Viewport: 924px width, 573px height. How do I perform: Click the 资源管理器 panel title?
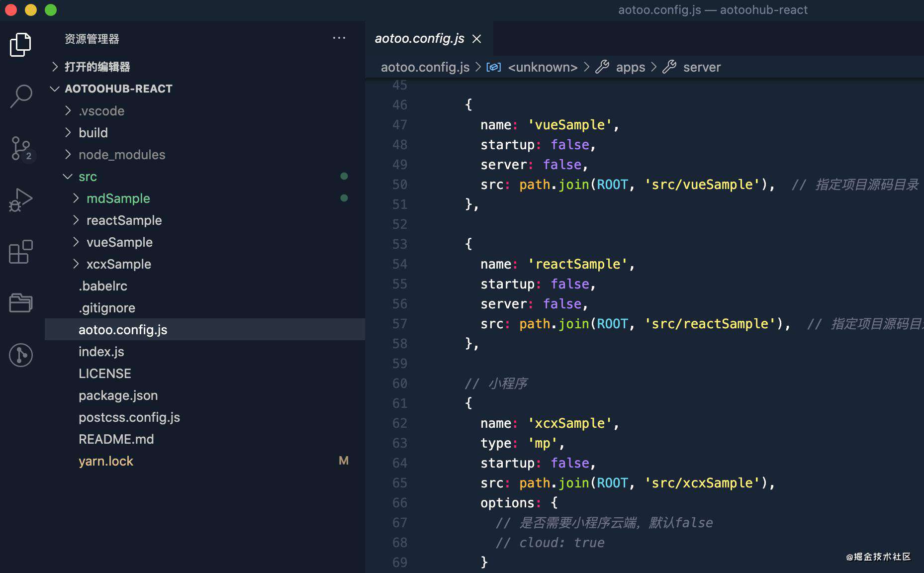pyautogui.click(x=92, y=39)
